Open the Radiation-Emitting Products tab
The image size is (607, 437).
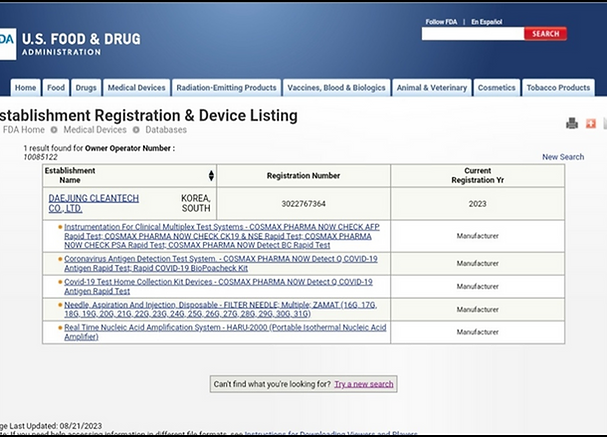click(226, 88)
